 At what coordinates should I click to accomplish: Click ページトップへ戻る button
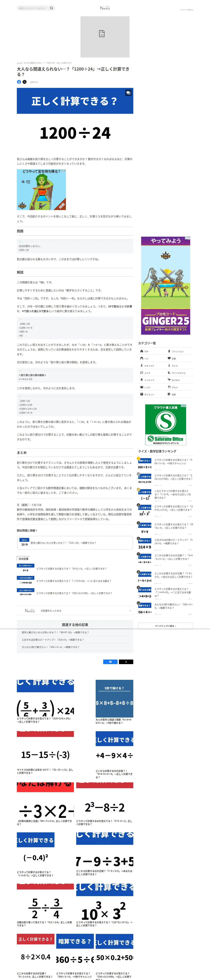coord(165,626)
